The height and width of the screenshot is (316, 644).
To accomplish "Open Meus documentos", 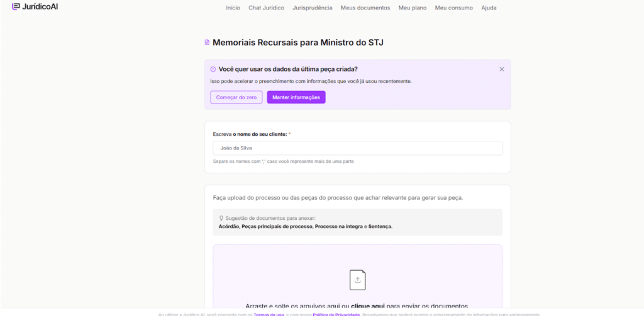I will coord(365,8).
